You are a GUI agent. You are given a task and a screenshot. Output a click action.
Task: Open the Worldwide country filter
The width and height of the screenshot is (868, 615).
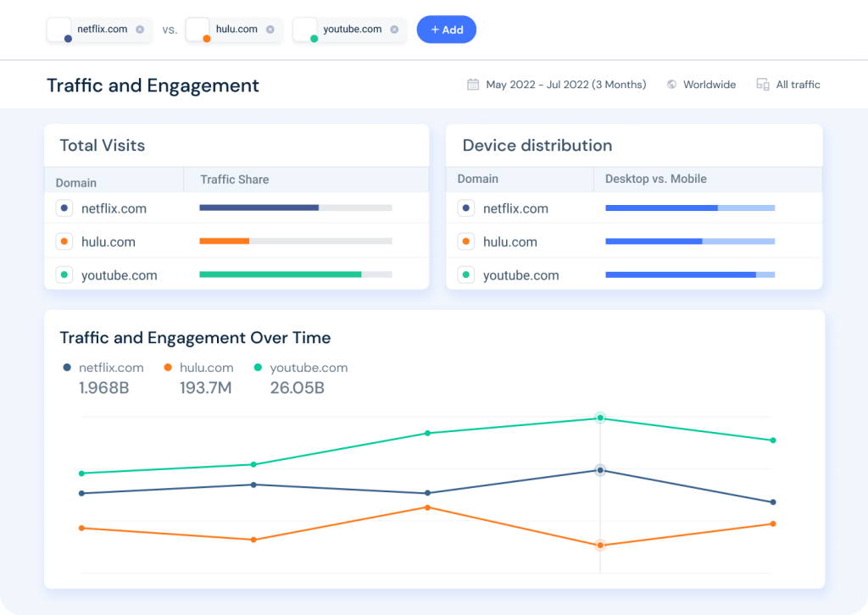(x=709, y=85)
